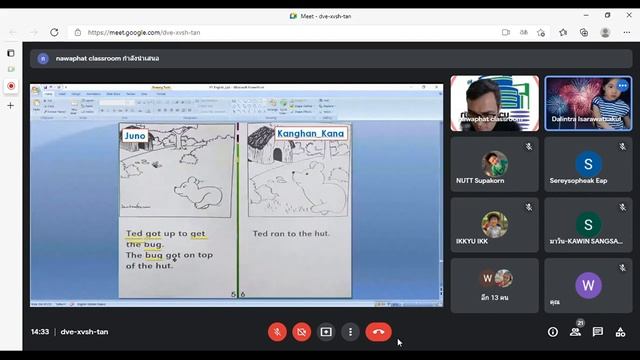640x360 pixels.
Task: Click meeting code dve-xvsh-tan at bottom
Action: click(x=84, y=332)
